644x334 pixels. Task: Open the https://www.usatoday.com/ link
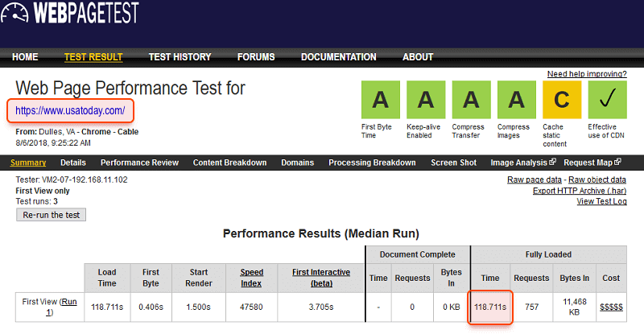tap(70, 110)
